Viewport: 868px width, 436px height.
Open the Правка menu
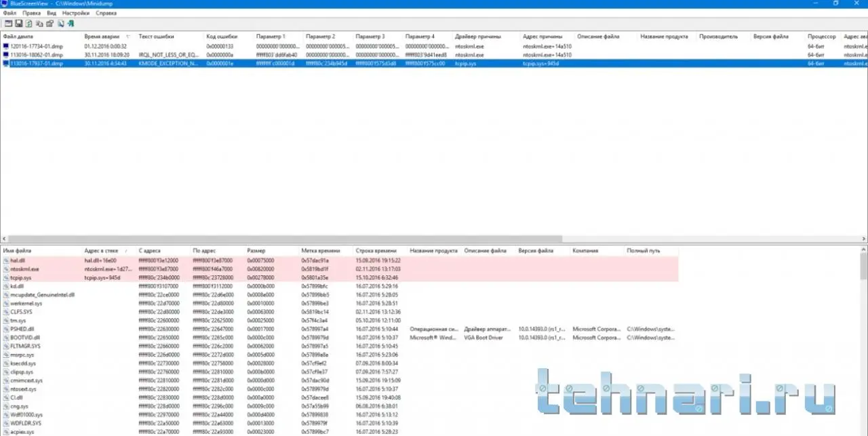coord(31,13)
